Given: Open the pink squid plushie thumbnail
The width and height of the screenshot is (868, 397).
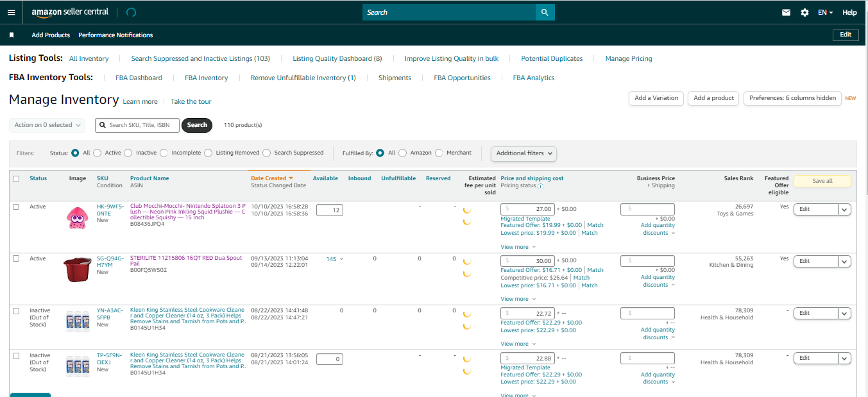Looking at the screenshot, I should tap(77, 217).
